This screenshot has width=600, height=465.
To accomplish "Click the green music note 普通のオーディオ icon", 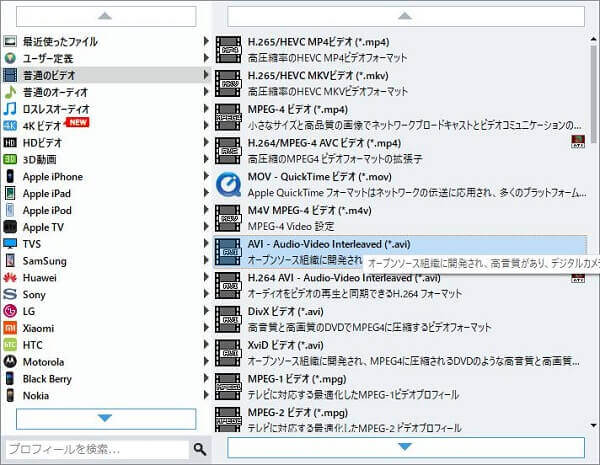I will [x=10, y=92].
